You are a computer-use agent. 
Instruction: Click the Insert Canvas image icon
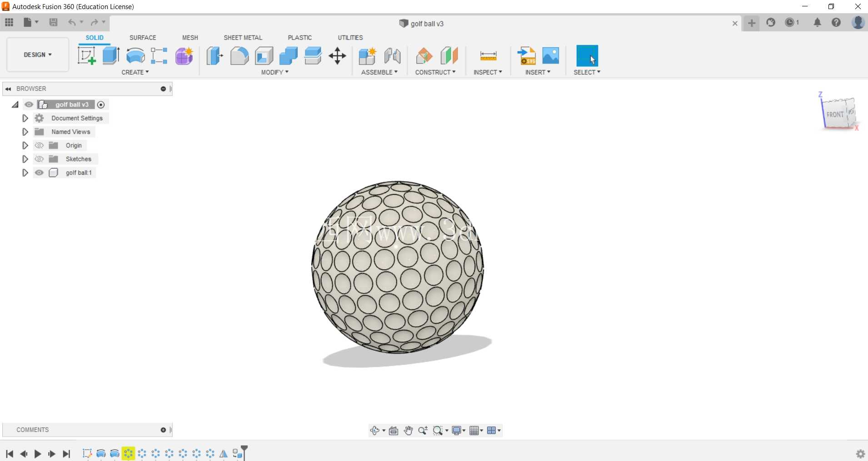point(551,56)
